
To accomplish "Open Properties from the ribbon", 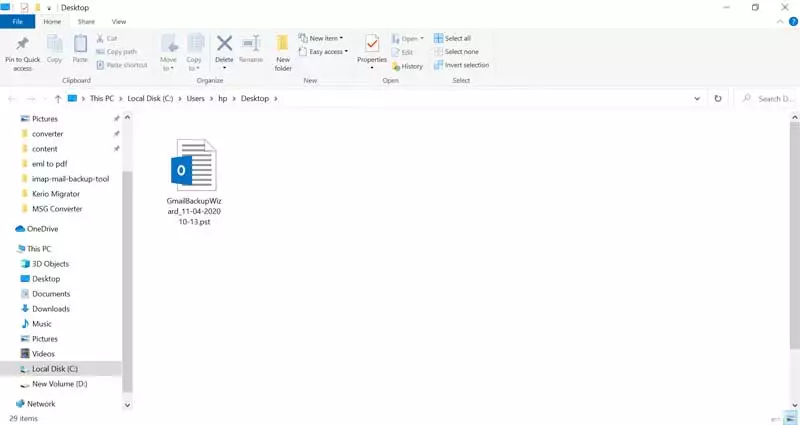I will click(372, 48).
